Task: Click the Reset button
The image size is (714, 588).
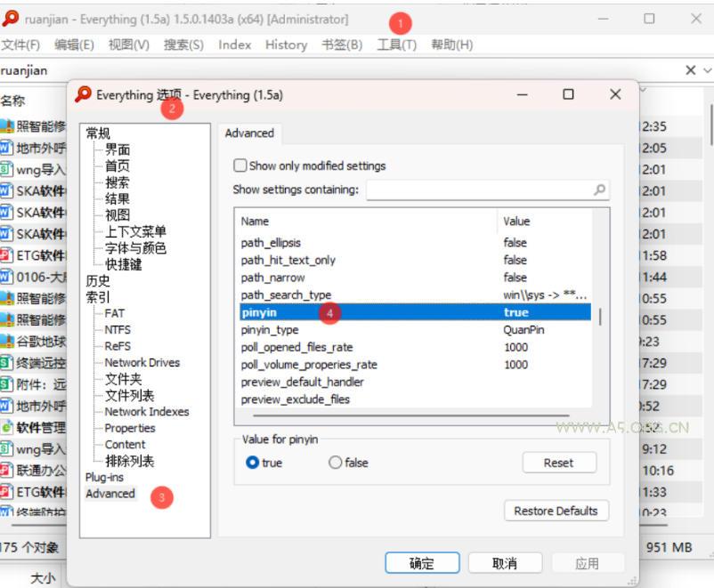Action: point(559,463)
